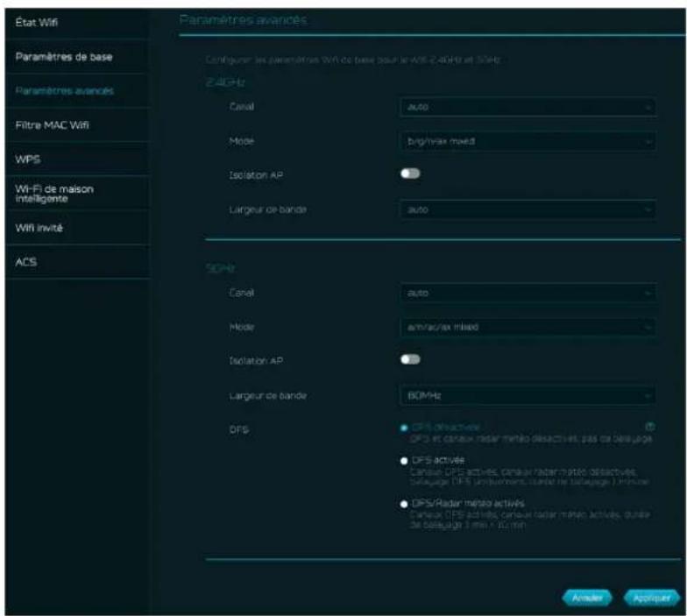Select DFS/Radar météo activés option
The width and height of the screenshot is (687, 616).
pyautogui.click(x=404, y=505)
